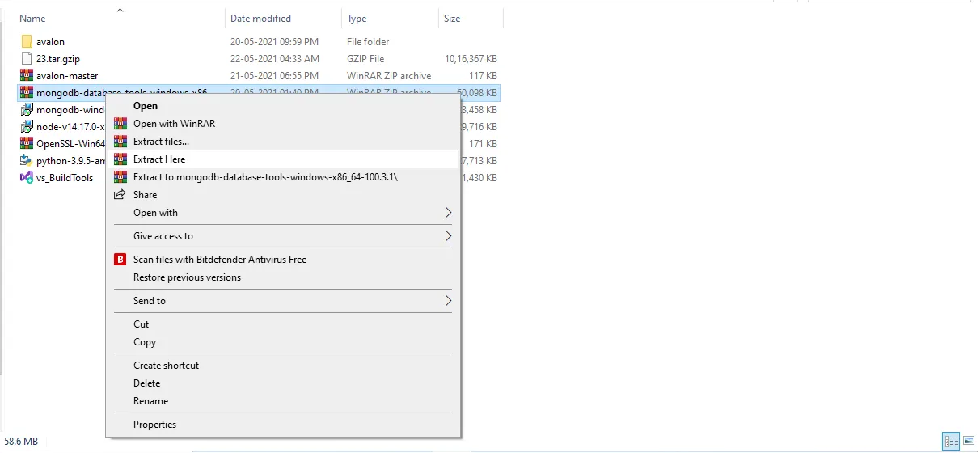Click the mongodb-database-tools archive icon
The image size is (980, 453).
tap(26, 93)
